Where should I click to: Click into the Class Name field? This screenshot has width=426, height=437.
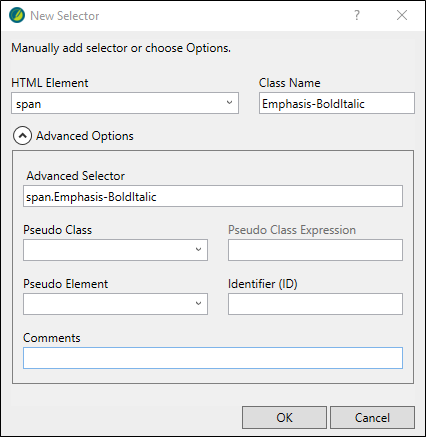(x=337, y=103)
